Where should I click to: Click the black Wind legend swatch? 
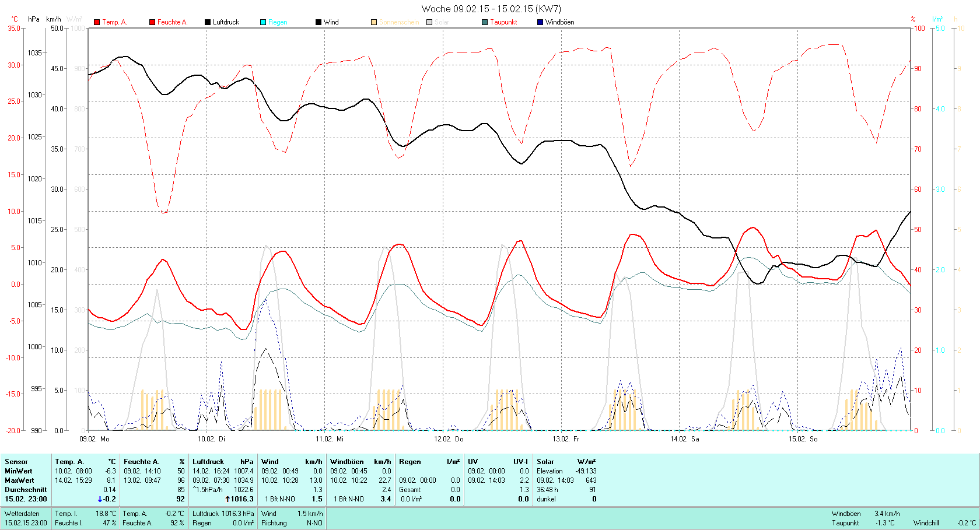click(x=318, y=22)
